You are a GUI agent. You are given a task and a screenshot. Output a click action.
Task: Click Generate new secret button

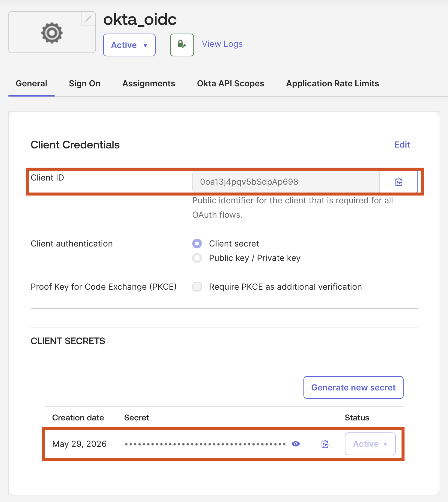coord(354,387)
